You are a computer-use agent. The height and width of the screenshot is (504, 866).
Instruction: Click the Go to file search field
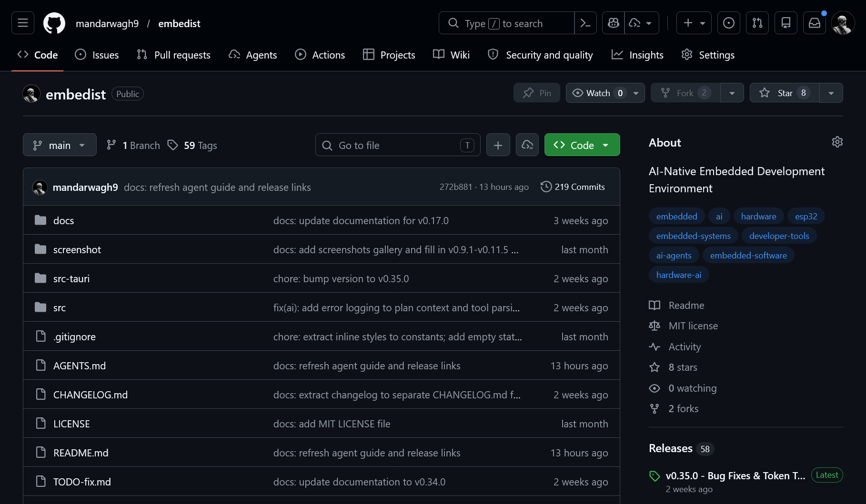[398, 145]
